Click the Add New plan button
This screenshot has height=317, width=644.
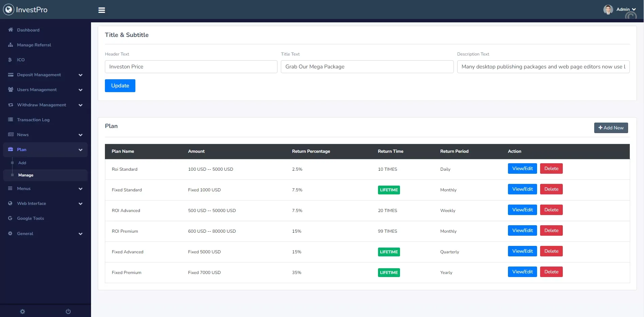[x=611, y=128]
